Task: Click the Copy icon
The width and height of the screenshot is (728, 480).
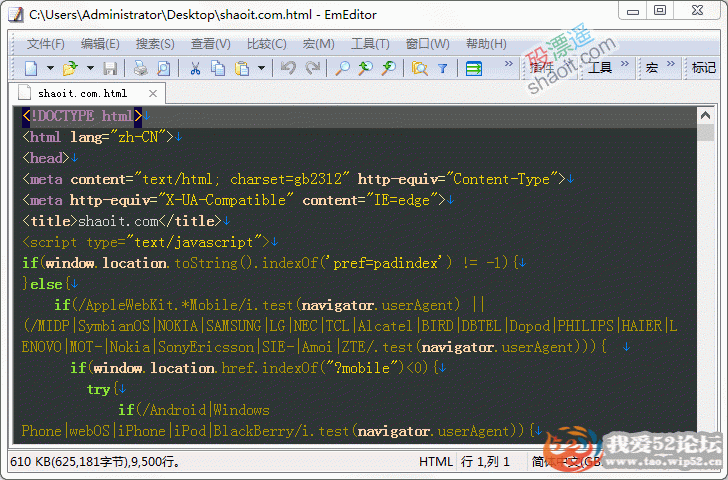Action: [x=218, y=68]
